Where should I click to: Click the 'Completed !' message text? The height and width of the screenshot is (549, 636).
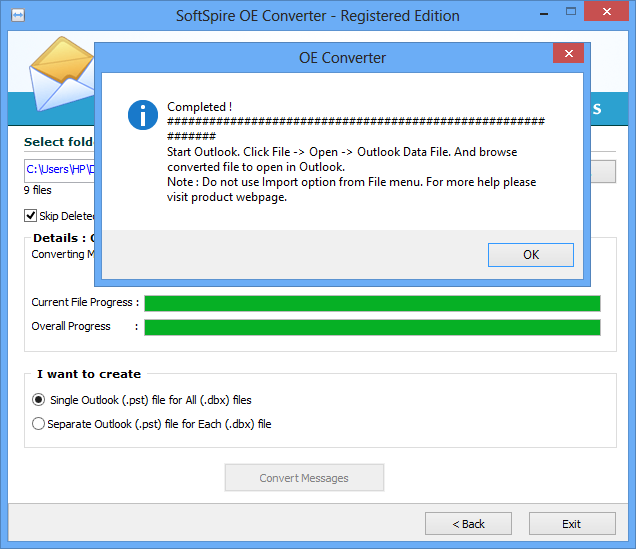[x=200, y=107]
